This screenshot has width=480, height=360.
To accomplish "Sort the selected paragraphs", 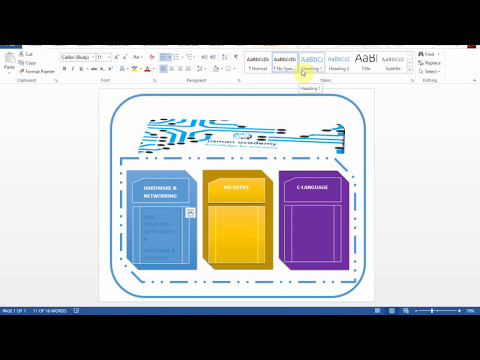I will (x=225, y=57).
